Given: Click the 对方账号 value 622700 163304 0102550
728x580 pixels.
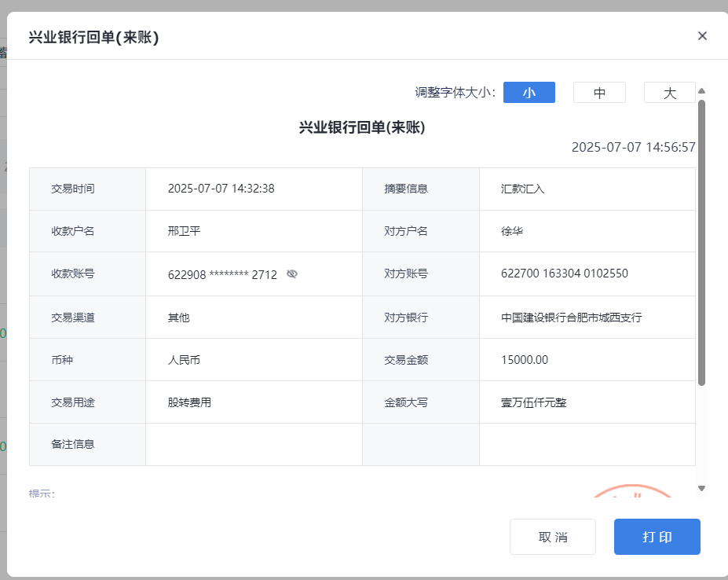Looking at the screenshot, I should 564,273.
